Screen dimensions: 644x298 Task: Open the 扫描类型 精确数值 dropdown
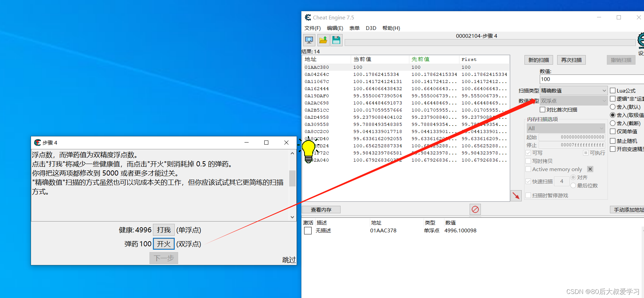click(574, 90)
